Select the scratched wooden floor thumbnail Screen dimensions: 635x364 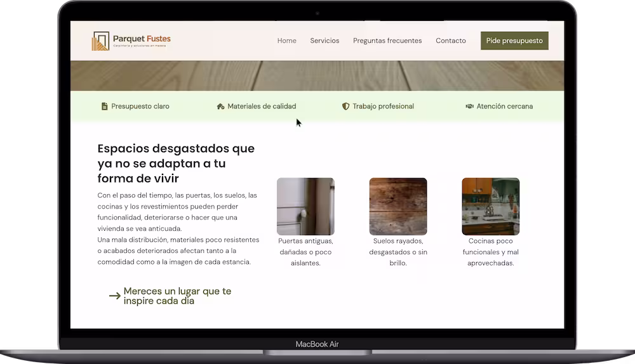click(398, 206)
